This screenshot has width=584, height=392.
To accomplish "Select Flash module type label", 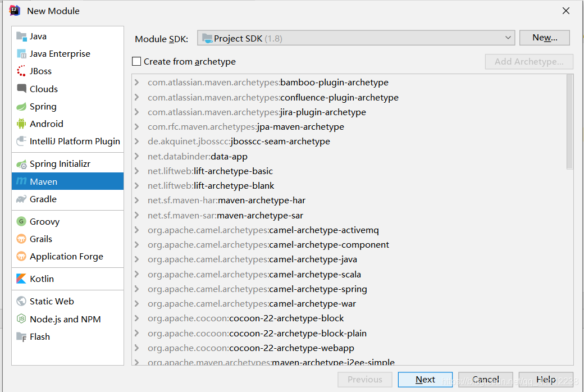I will coord(40,337).
